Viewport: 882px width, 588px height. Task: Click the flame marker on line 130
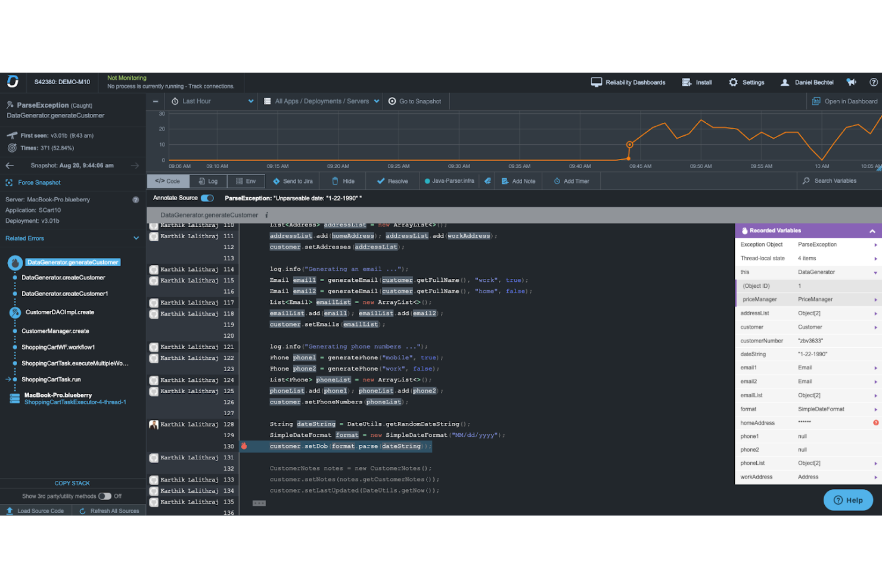tap(244, 446)
